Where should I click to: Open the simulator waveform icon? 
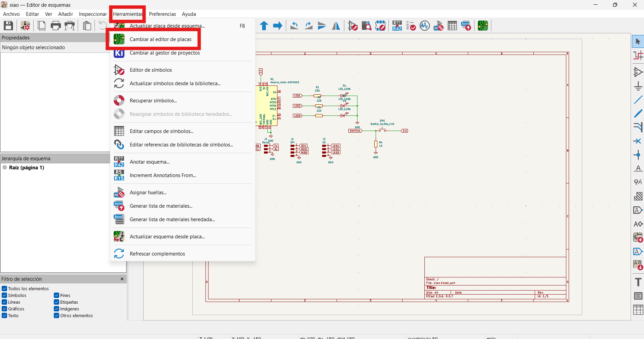click(x=425, y=26)
